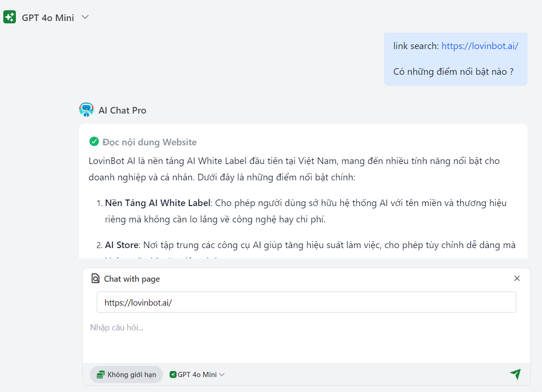Click the user question Có những điểm nổi bật nào

(x=453, y=71)
